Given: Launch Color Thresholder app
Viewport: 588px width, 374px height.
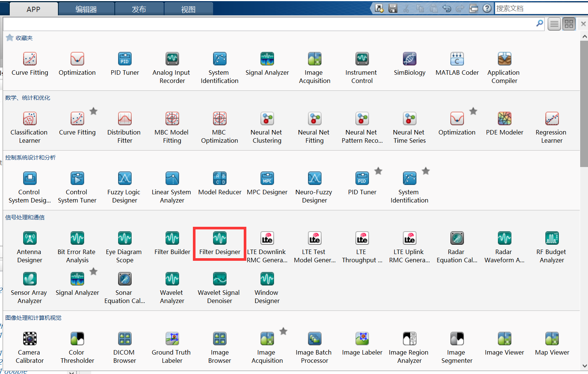Looking at the screenshot, I should [77, 348].
